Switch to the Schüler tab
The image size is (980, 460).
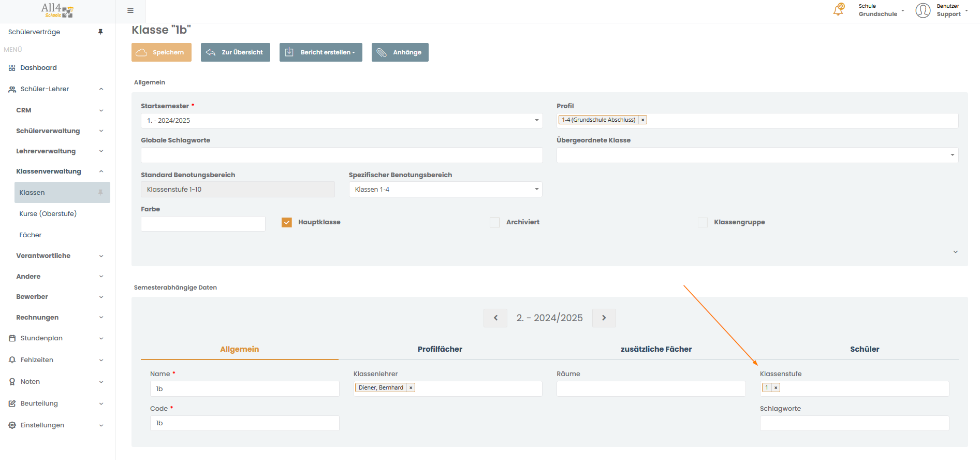pos(865,349)
